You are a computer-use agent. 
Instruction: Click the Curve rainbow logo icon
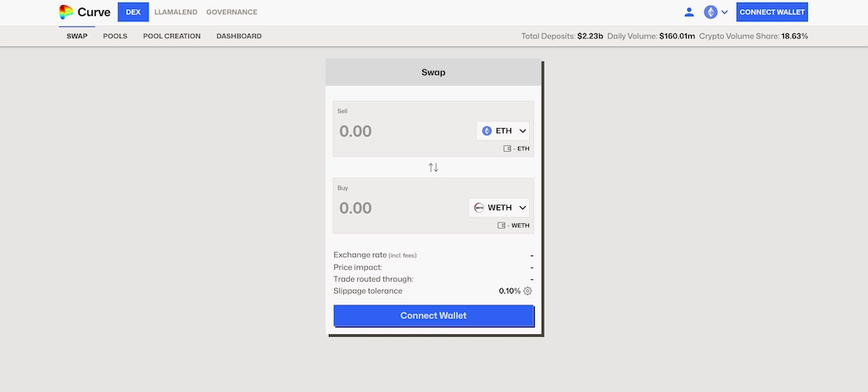click(x=66, y=13)
